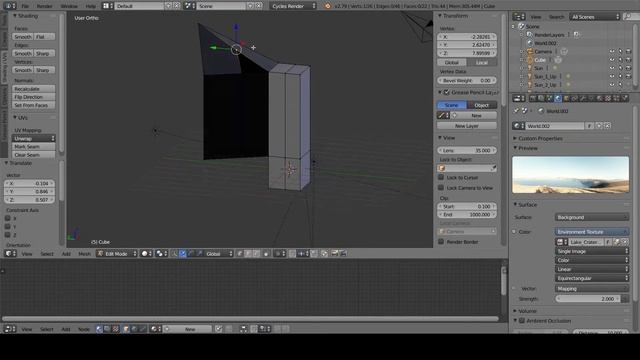Switch grease pencil source to Object

coord(482,105)
